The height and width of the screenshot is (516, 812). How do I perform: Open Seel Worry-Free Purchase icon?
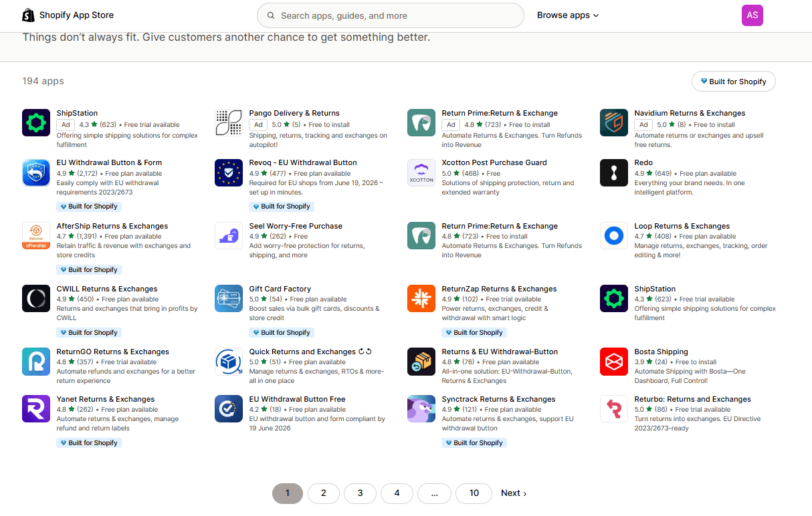[x=229, y=236]
